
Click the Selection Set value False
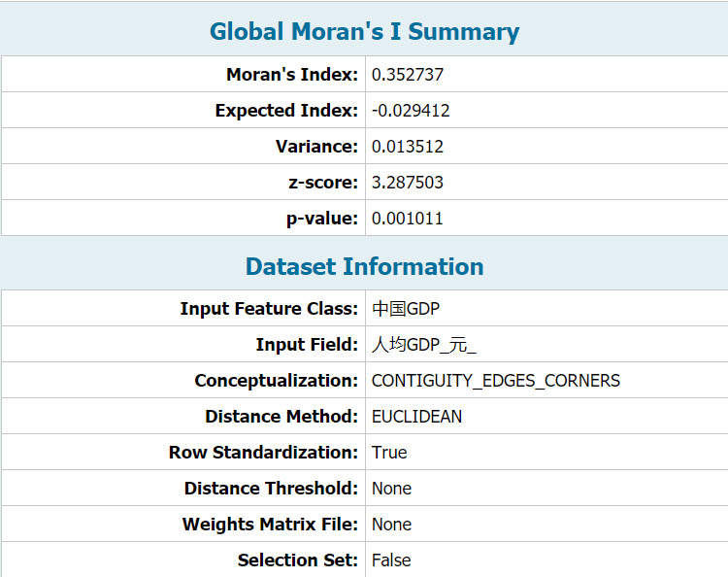click(x=391, y=560)
